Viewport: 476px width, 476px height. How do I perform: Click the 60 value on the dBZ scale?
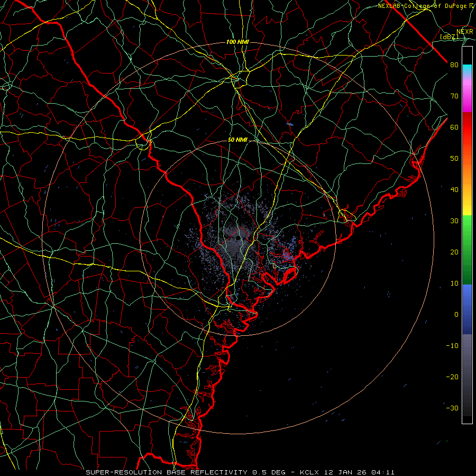coord(454,127)
